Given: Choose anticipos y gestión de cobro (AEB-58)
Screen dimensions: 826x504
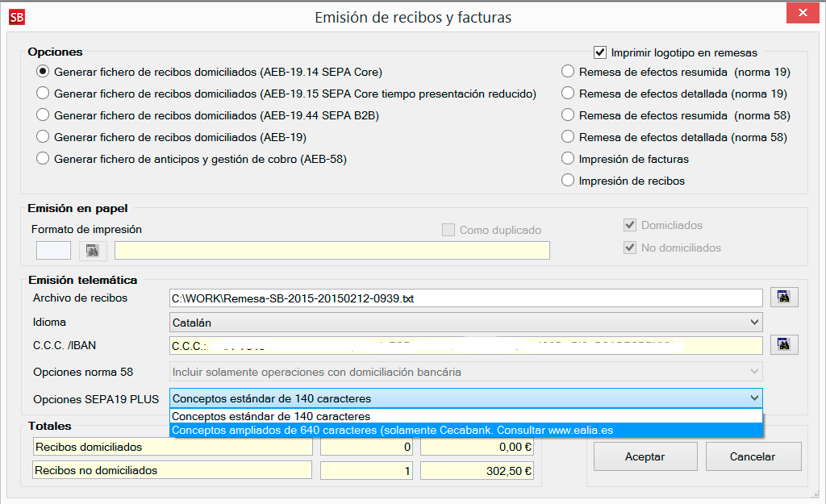Looking at the screenshot, I should click(44, 159).
